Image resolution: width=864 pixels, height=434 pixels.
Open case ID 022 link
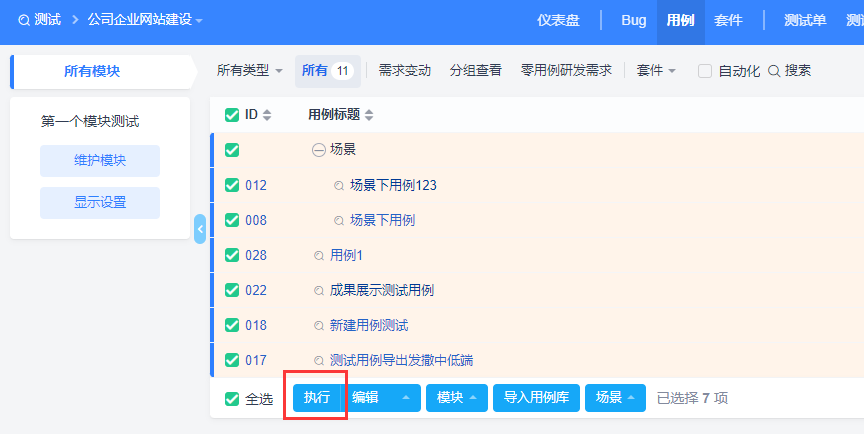[256, 290]
